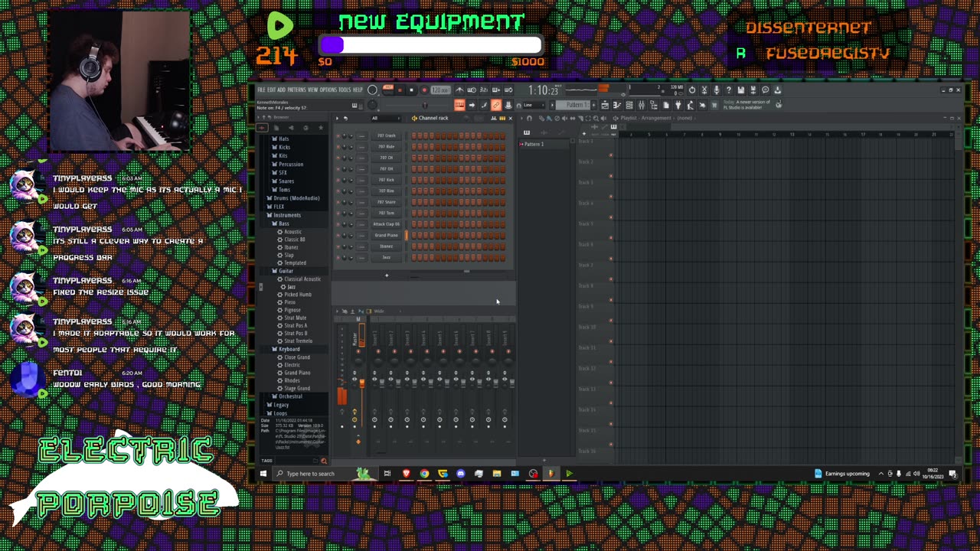Select the Attack Clap channel button

(387, 224)
